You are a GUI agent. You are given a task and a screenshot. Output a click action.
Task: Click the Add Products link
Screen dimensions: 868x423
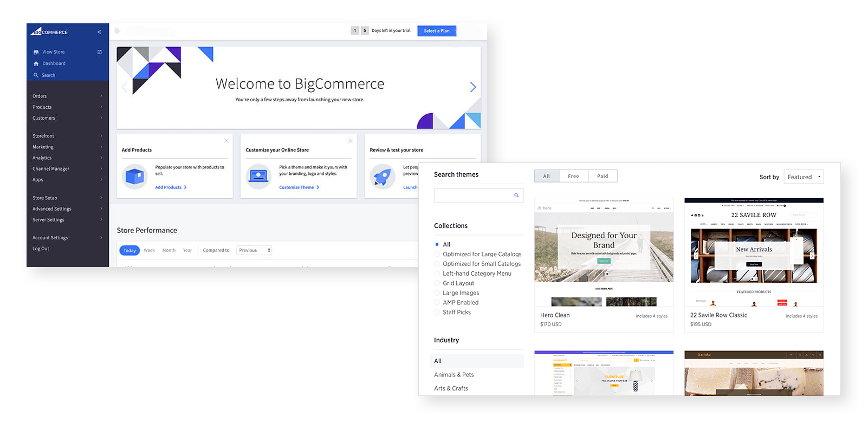[171, 187]
